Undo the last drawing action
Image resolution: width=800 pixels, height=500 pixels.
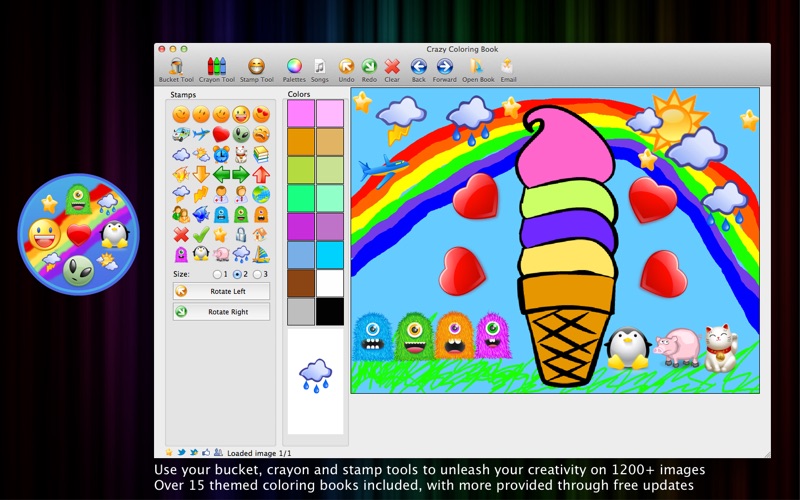pyautogui.click(x=346, y=68)
